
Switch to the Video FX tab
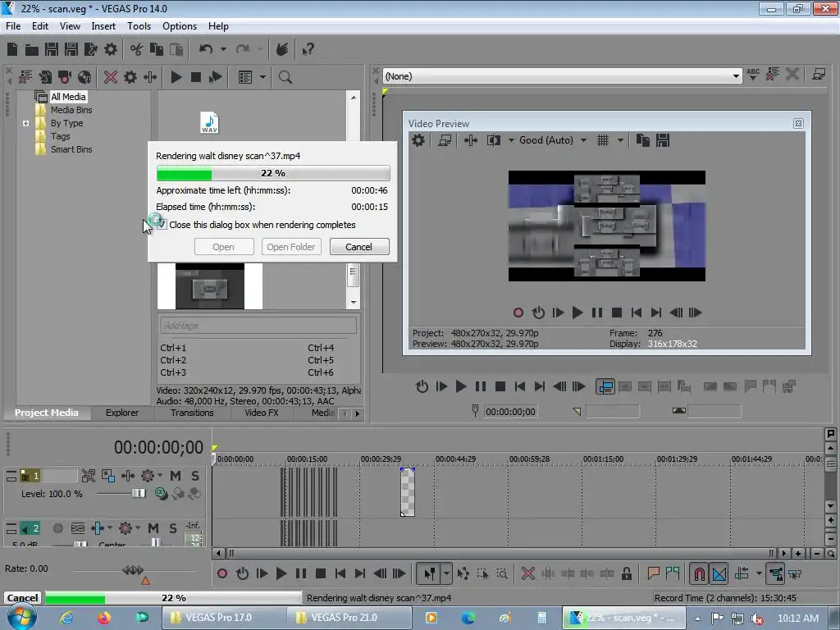[262, 413]
